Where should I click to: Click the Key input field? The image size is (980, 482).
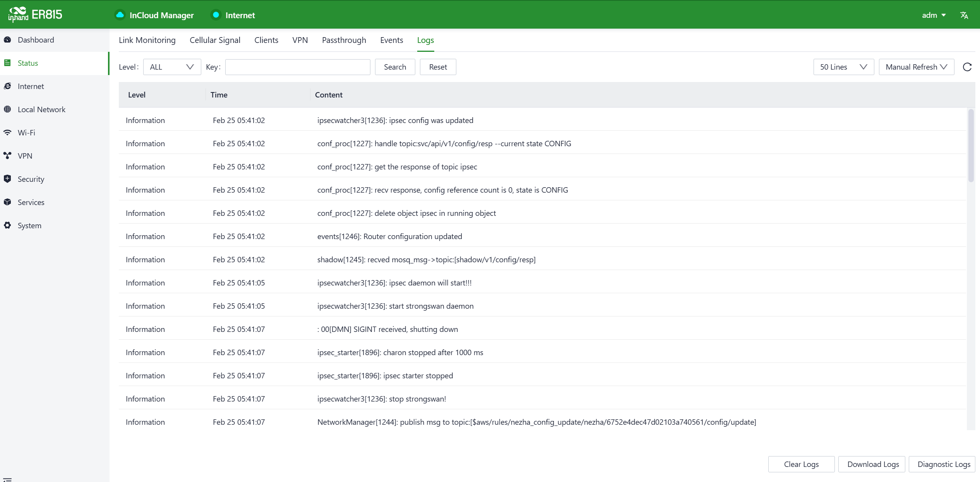point(297,67)
